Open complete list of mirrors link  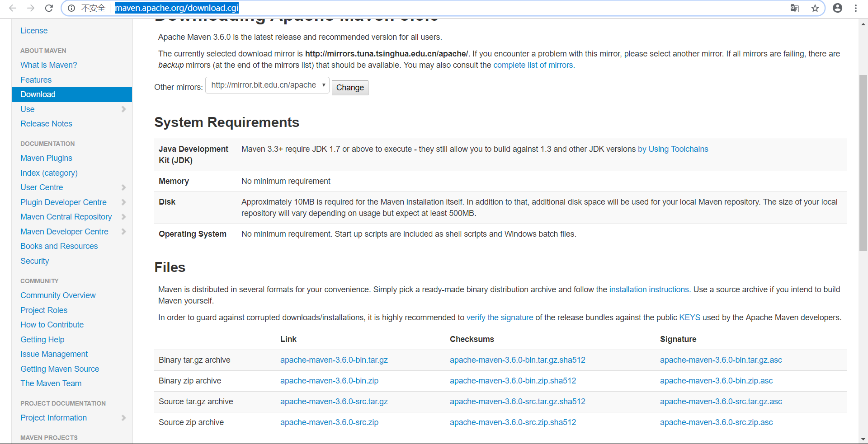(534, 65)
